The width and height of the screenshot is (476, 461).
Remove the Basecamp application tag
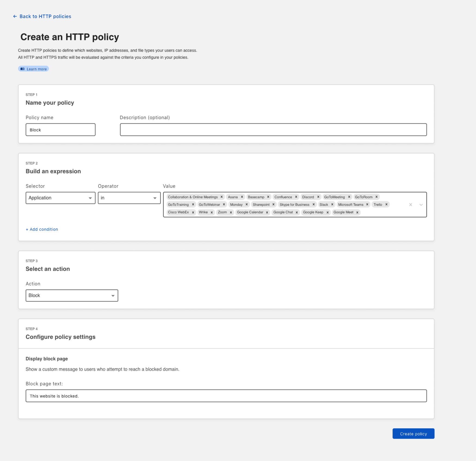pos(268,197)
